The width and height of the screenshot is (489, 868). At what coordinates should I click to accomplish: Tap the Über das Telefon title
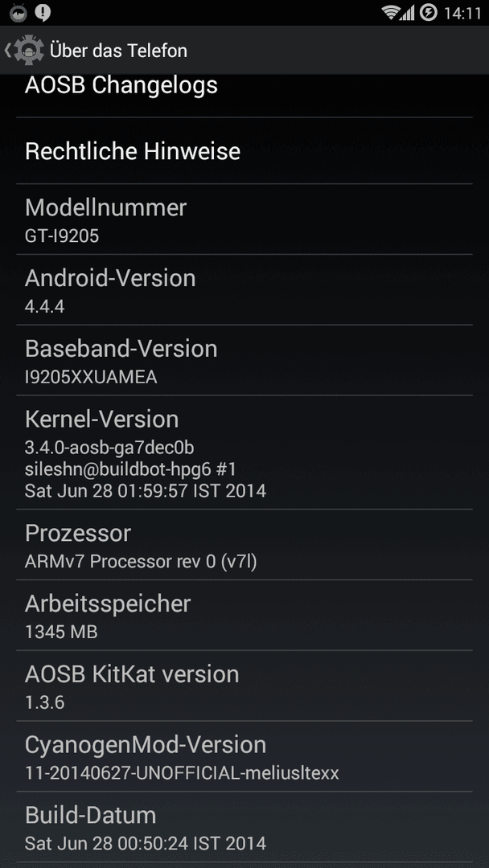118,51
